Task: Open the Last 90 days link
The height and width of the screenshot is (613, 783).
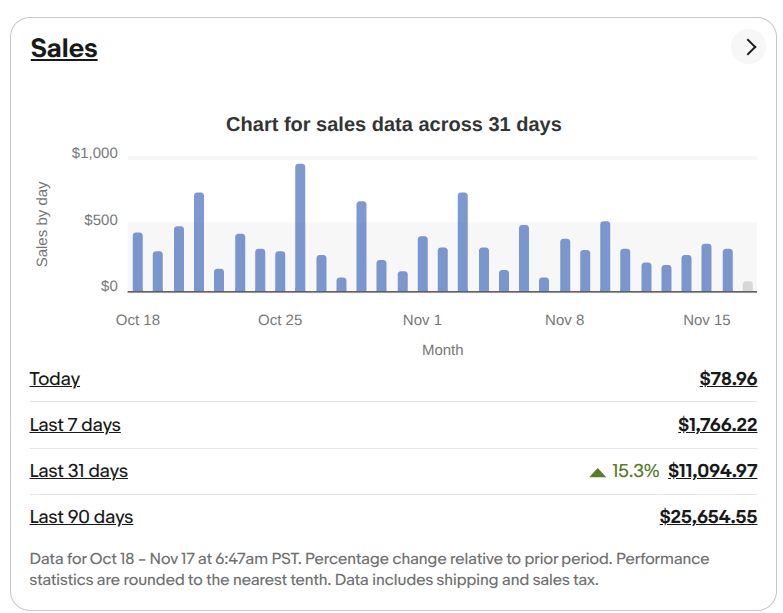Action: (81, 517)
